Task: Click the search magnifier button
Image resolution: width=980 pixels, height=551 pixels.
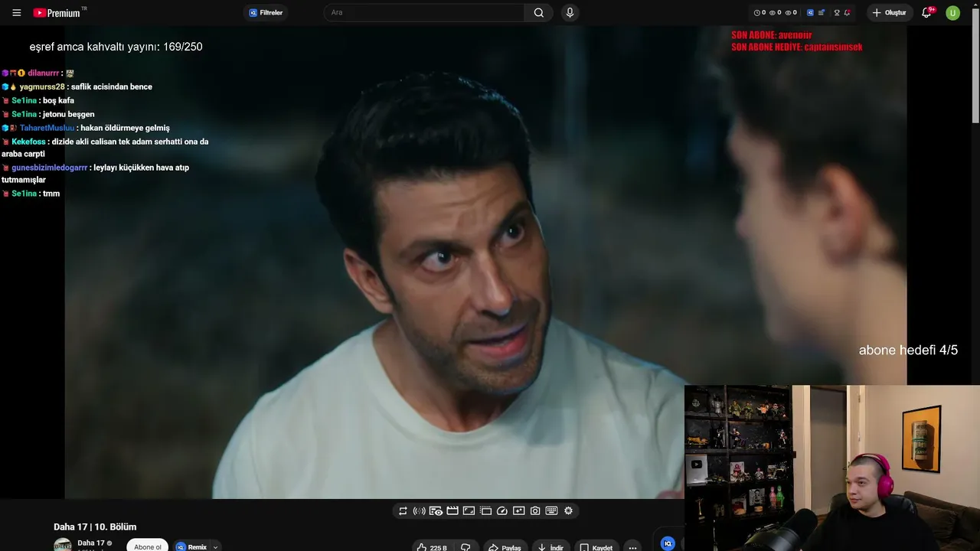Action: click(539, 13)
